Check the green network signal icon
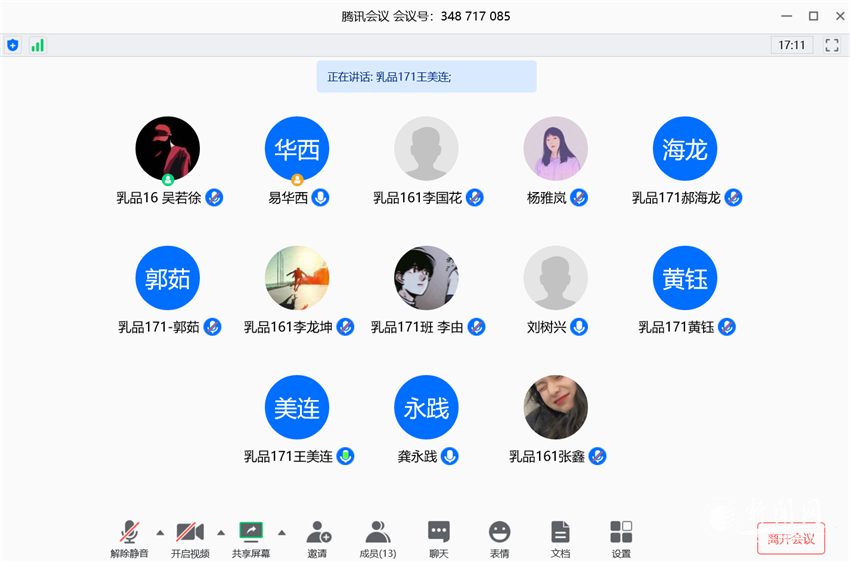850x562 pixels. point(37,45)
